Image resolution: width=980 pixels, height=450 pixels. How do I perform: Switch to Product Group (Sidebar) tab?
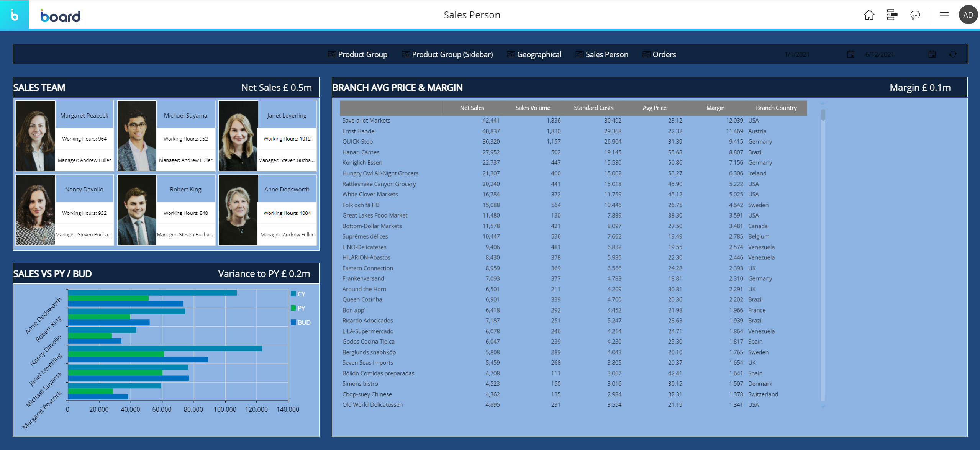(452, 54)
